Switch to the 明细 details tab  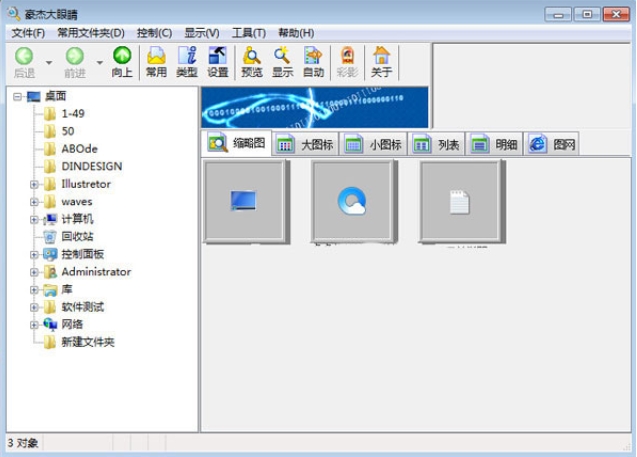[494, 144]
